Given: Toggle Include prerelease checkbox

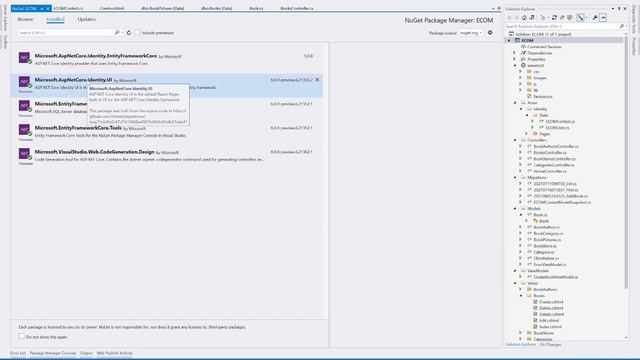Looking at the screenshot, I should [137, 32].
